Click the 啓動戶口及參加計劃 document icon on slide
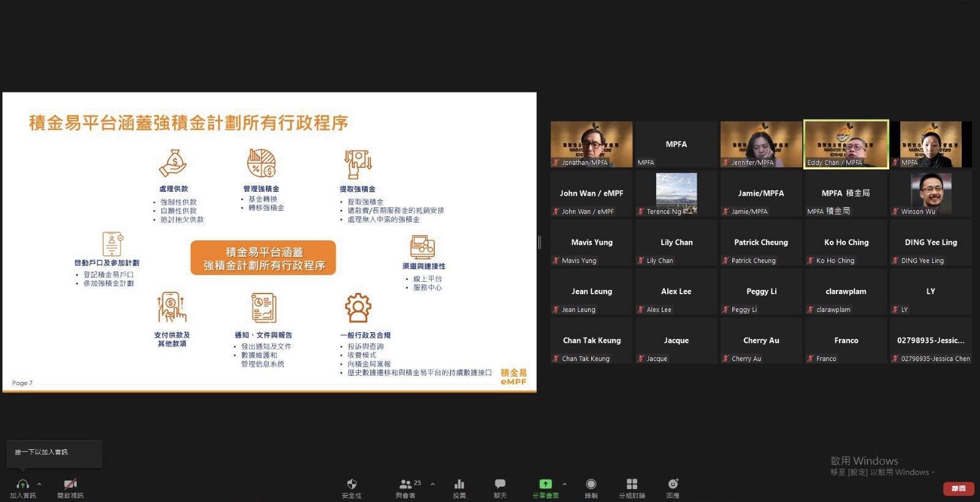The height and width of the screenshot is (502, 980). point(112,244)
